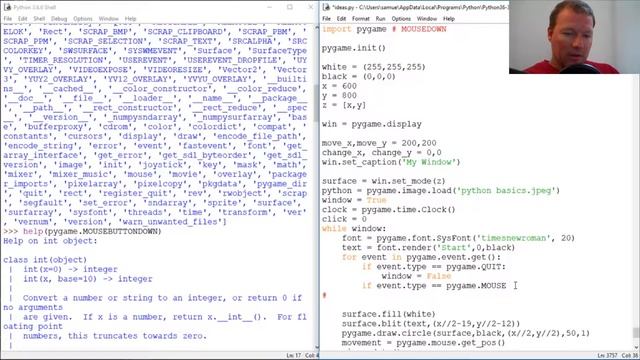Open File menu in ideas.py editor

tap(327, 19)
